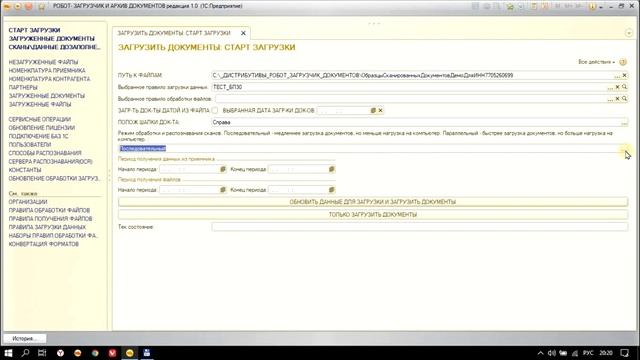Clear Выбранное правило загрузки данных field
The image size is (640, 360).
[x=618, y=87]
